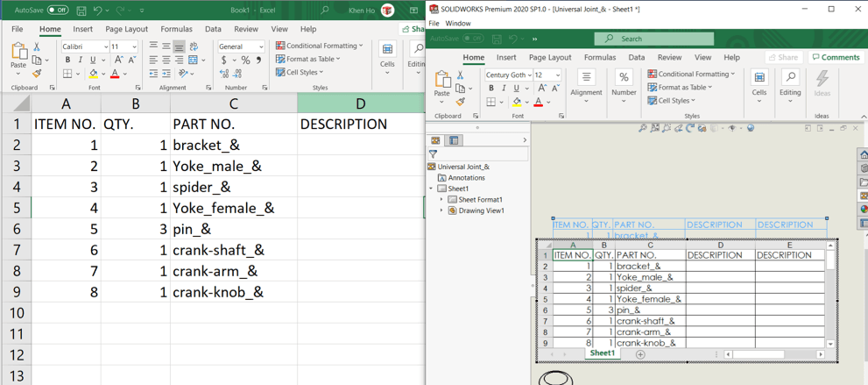Open the Data tab in Book1 Excel

click(x=213, y=29)
